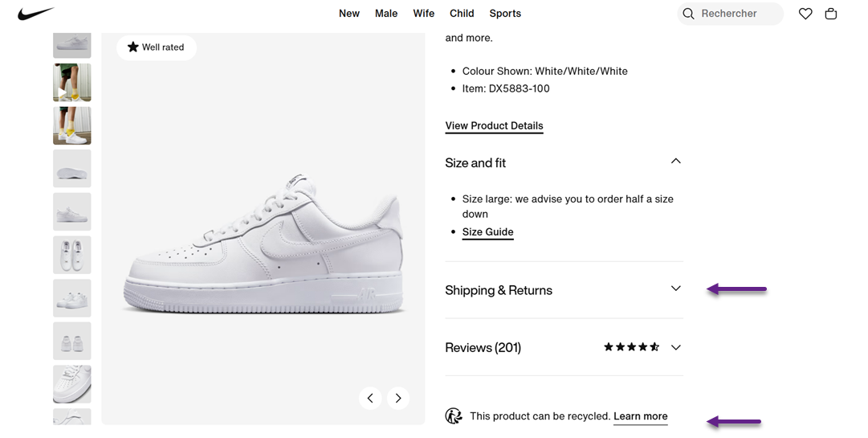Click the search magnifier icon
Viewport: 868px width, 438px height.
(x=688, y=14)
